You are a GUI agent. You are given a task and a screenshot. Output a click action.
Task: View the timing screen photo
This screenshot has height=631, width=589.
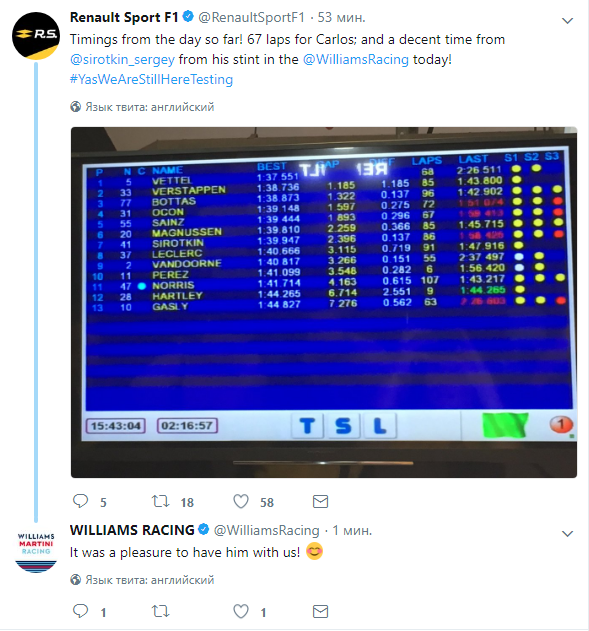point(324,302)
